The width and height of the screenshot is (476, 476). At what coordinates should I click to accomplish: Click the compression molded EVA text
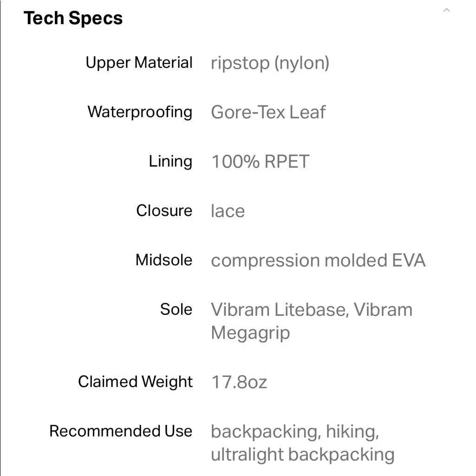pyautogui.click(x=318, y=261)
